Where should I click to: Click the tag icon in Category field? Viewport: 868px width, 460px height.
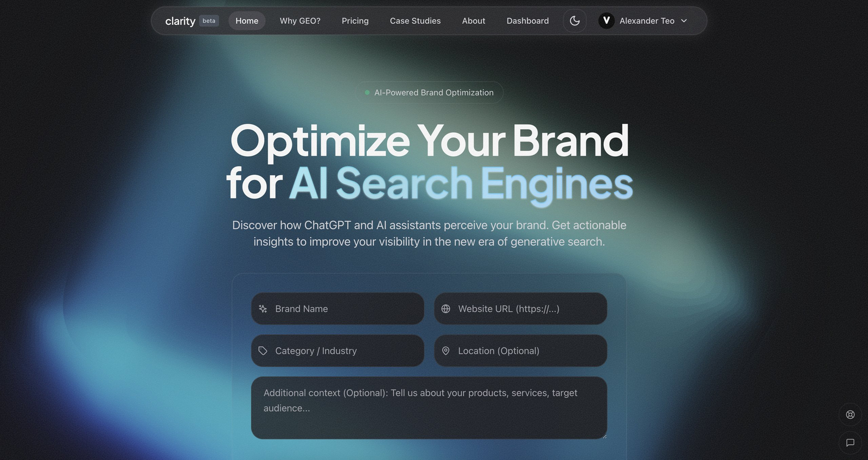point(263,351)
